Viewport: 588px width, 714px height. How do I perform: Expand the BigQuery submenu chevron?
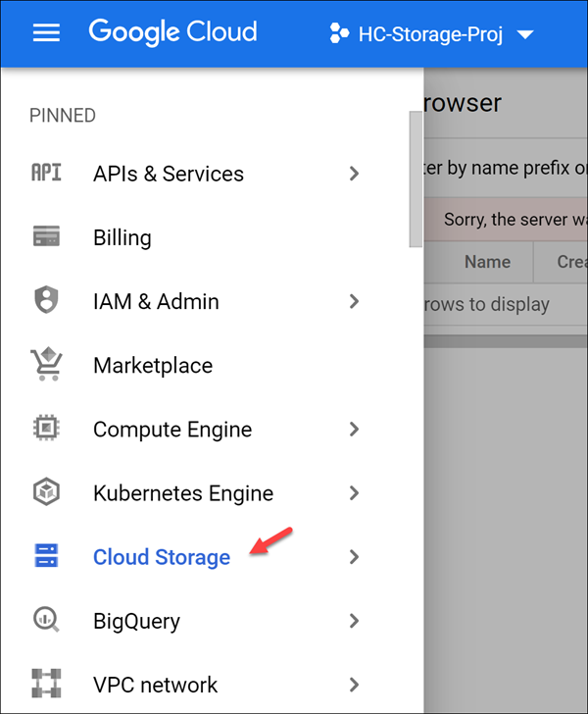click(x=354, y=621)
